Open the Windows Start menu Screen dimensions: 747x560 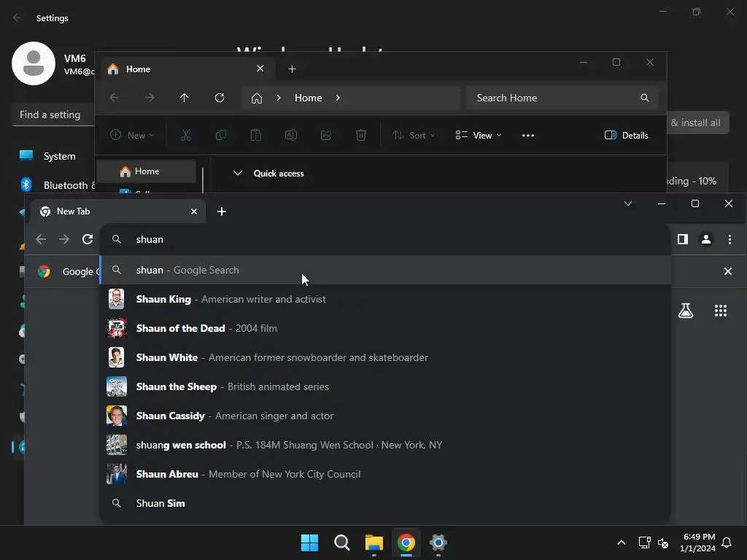pos(309,542)
